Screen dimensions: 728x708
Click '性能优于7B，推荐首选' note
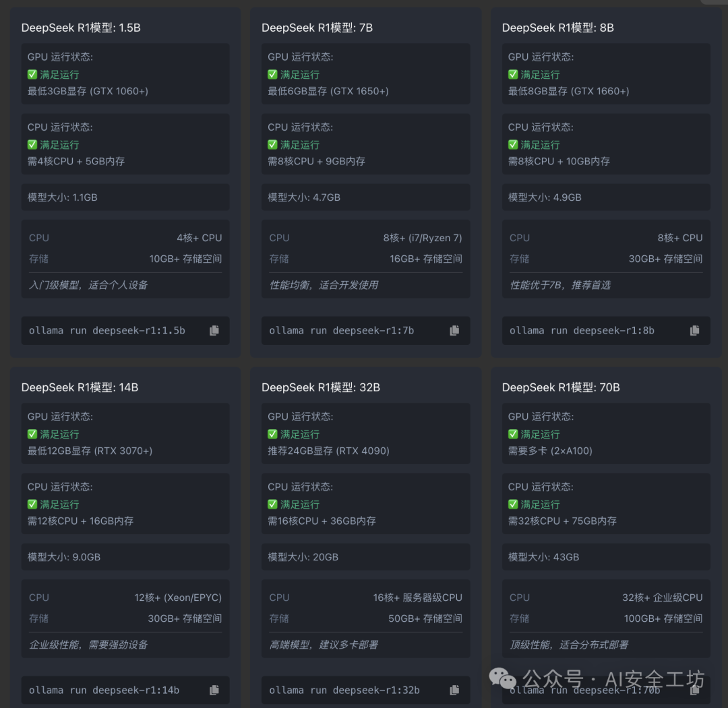click(560, 284)
